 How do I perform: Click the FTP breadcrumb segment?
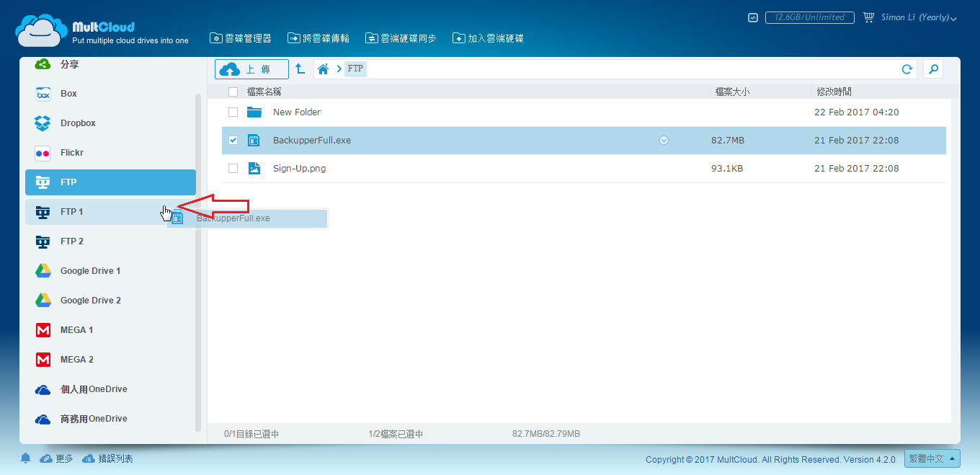tap(356, 69)
